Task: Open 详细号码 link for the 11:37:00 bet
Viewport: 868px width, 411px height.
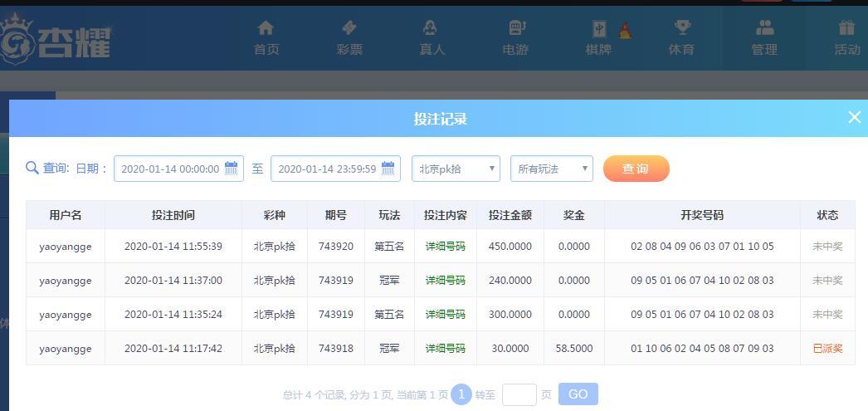Action: (x=445, y=281)
